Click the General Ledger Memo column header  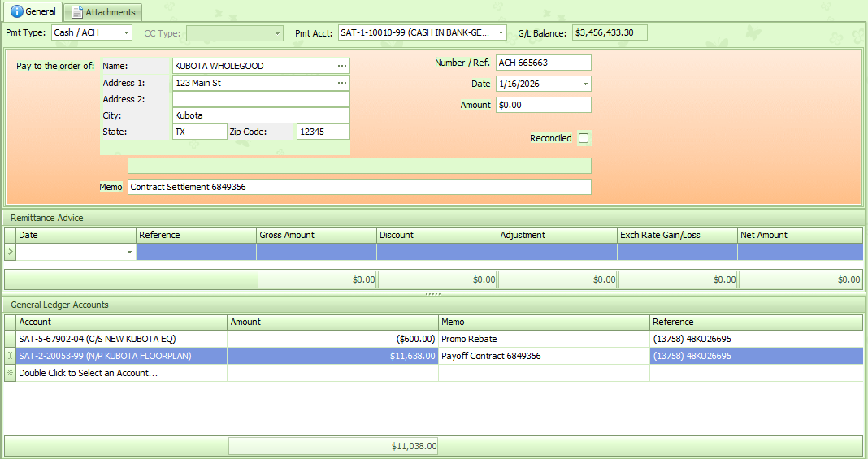pos(545,322)
